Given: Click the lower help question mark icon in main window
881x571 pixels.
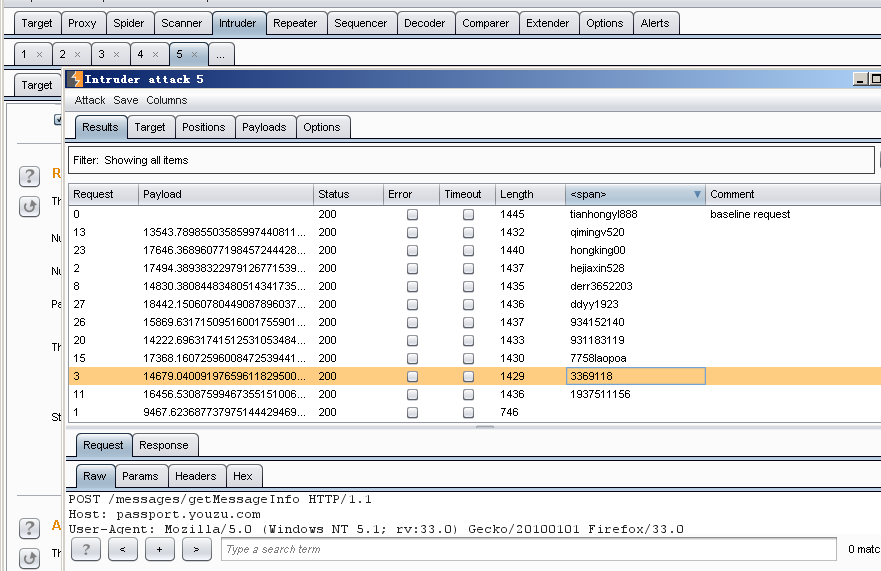Looking at the screenshot, I should (x=29, y=528).
